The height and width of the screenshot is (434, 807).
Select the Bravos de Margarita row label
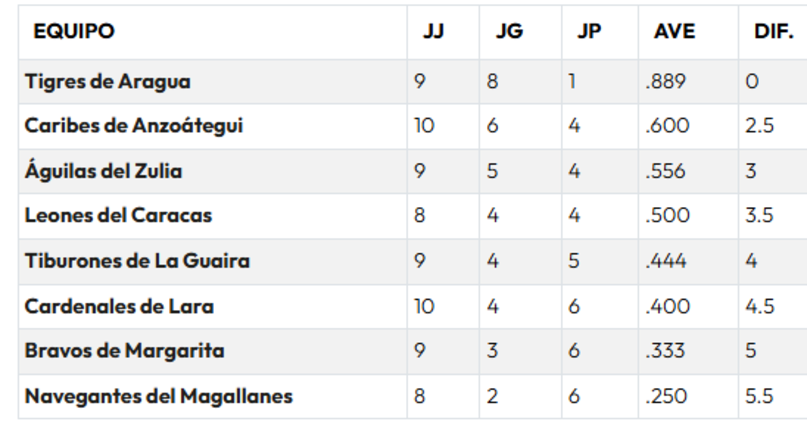[x=124, y=351]
